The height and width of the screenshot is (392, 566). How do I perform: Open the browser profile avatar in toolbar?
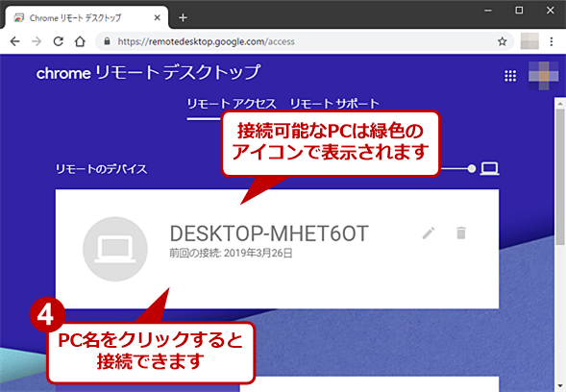pos(529,41)
